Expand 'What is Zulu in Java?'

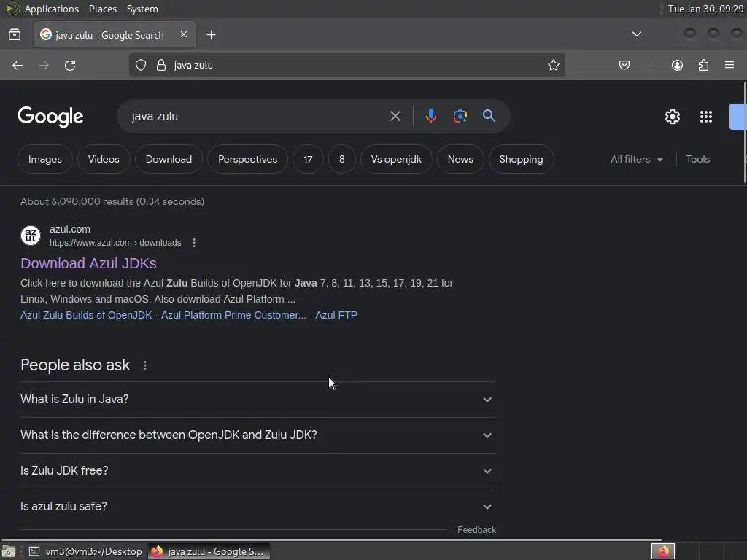point(258,400)
